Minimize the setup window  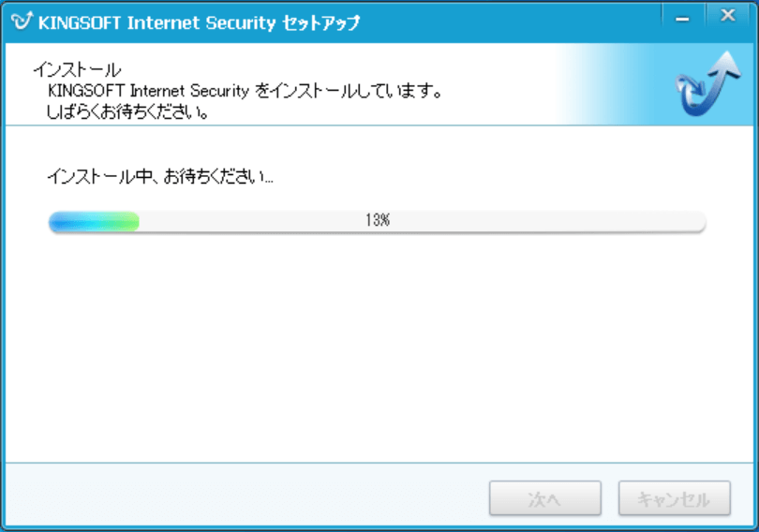click(x=684, y=16)
